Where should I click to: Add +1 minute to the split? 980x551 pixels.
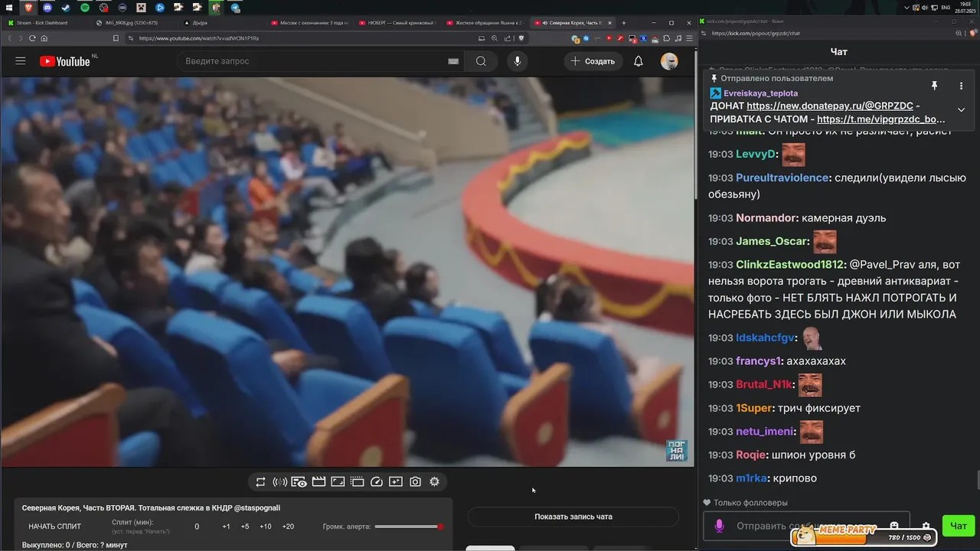[x=226, y=527]
